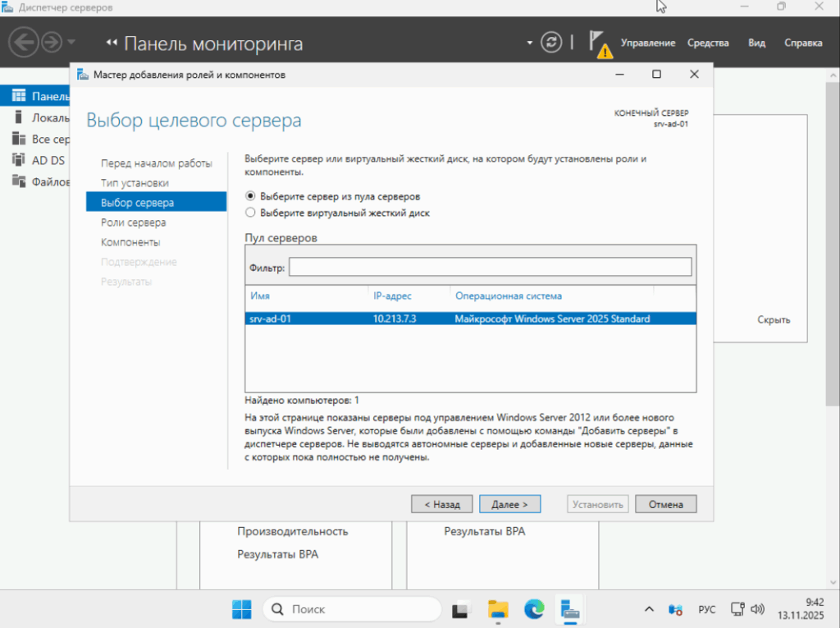The width and height of the screenshot is (840, 628).
Task: Select 'Выберите сервер из пула серверов' radio button
Action: (x=251, y=197)
